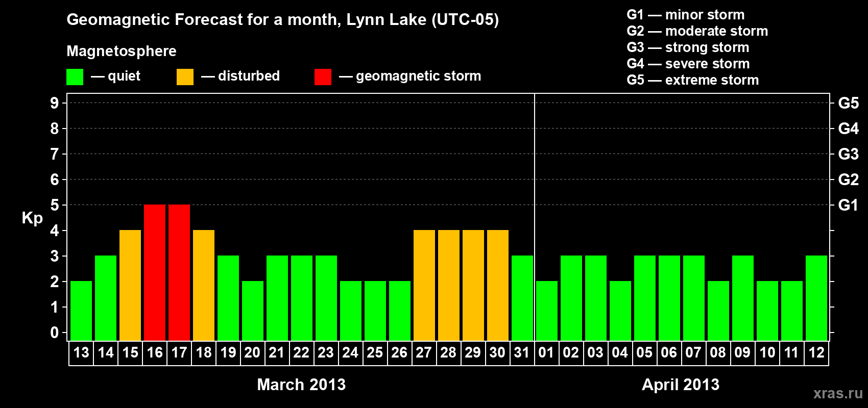Select the red bar for March 17
This screenshot has width=868, height=408.
tap(179, 272)
